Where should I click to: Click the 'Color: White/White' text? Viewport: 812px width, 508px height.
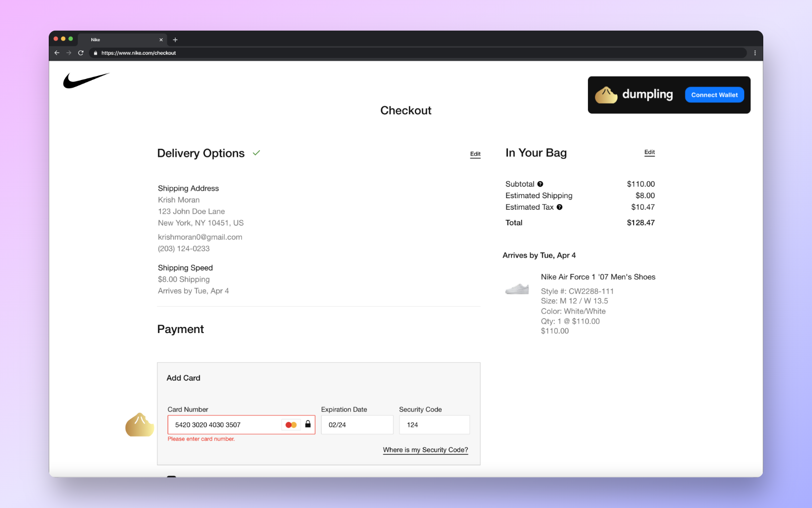click(573, 311)
